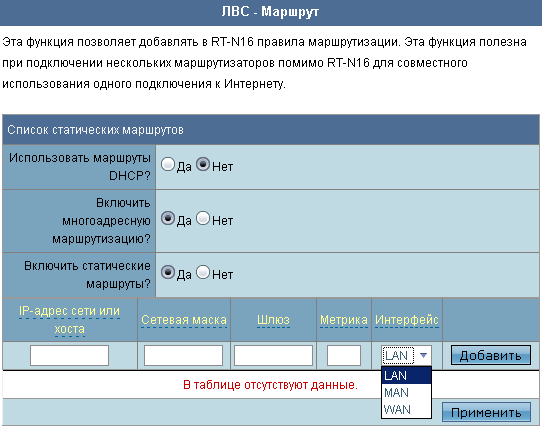Open the IP-адрес сети или хоста help link
542x429 pixels.
[x=69, y=320]
